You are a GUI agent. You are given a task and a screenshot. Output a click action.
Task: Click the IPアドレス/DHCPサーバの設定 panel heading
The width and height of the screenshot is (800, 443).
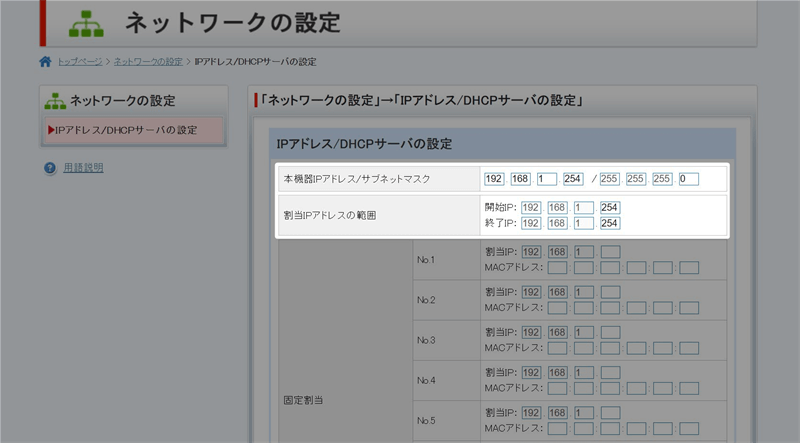click(364, 144)
